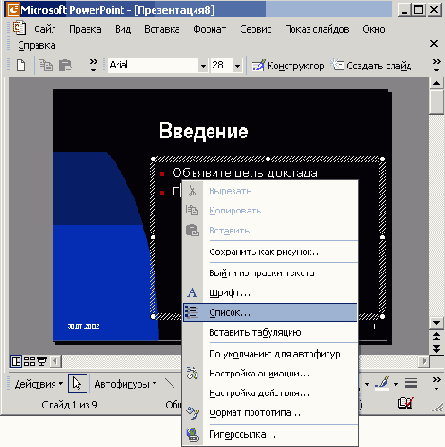This screenshot has width=445, height=447.
Task: Click the Copy icon in standard toolbar
Action: tap(46, 65)
